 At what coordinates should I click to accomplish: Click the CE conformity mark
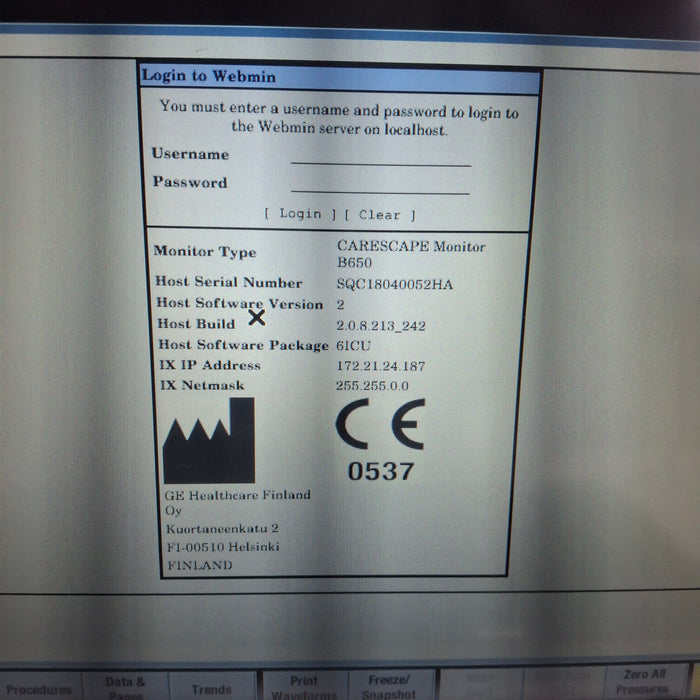click(380, 424)
